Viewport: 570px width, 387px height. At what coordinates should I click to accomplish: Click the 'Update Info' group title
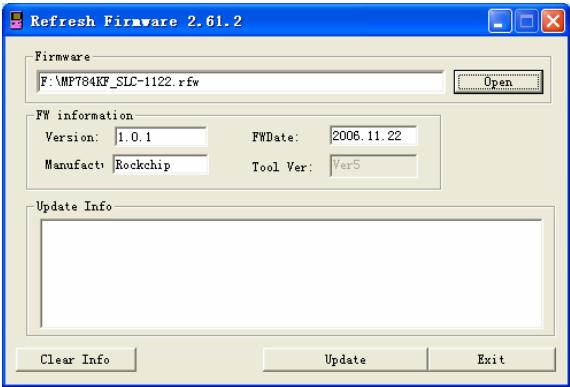click(74, 206)
